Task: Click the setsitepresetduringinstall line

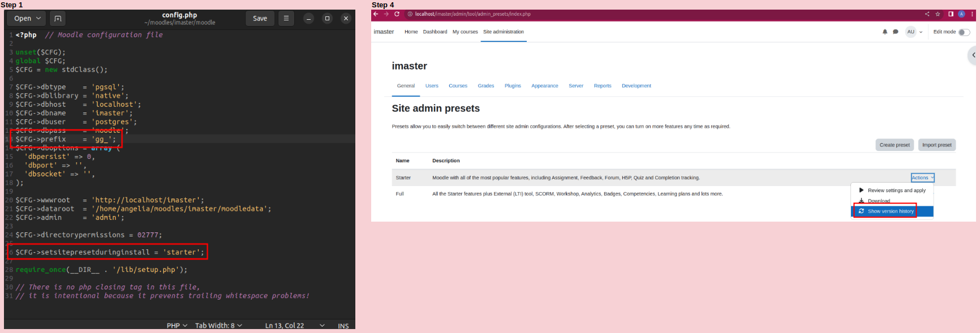Action: point(110,252)
